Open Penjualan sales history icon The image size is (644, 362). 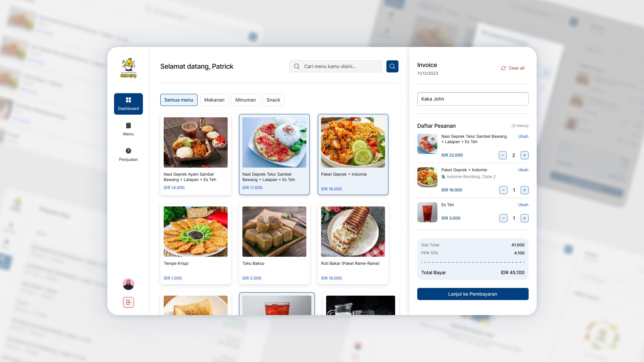tap(128, 151)
